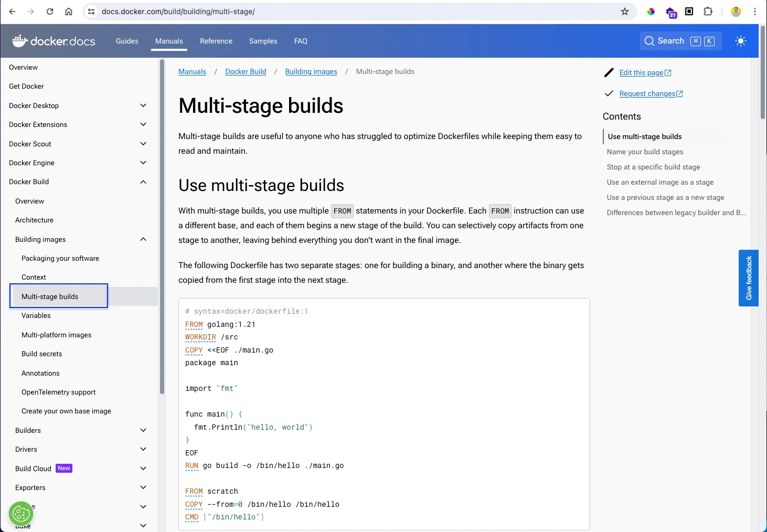This screenshot has height=532, width=767.
Task: Click the page vertical scrollbar
Action: (x=763, y=73)
